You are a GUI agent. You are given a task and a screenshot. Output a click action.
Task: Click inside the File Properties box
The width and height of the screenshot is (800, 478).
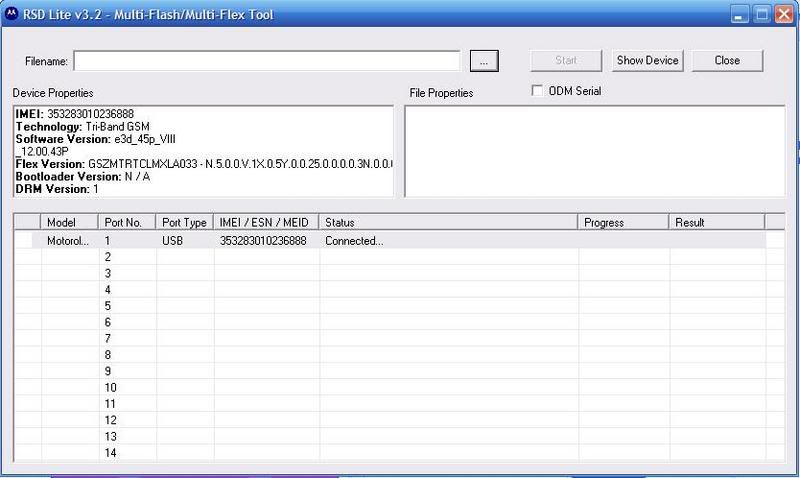pos(595,151)
